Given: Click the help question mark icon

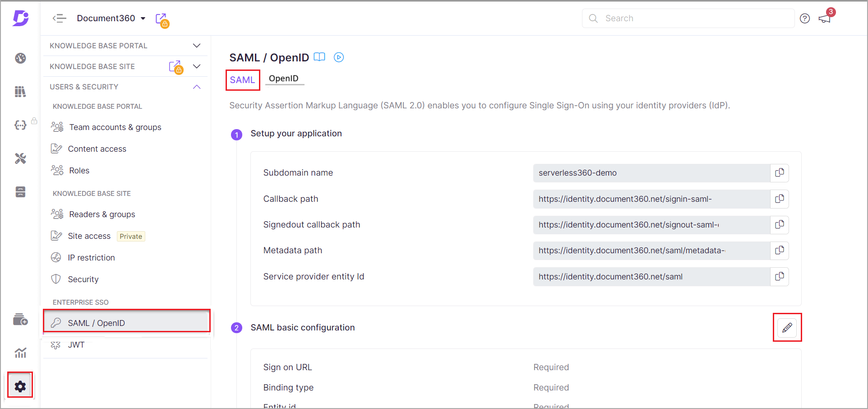Looking at the screenshot, I should (x=805, y=19).
